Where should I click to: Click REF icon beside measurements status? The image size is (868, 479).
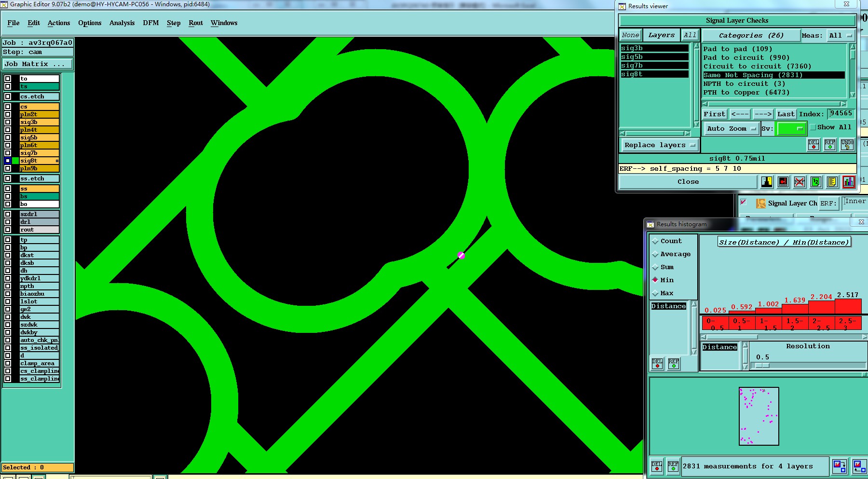click(x=673, y=466)
